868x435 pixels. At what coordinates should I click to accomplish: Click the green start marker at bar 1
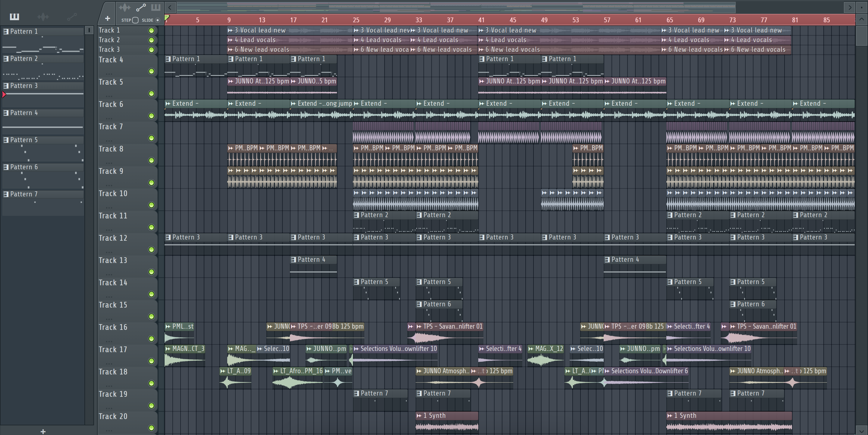click(x=167, y=17)
